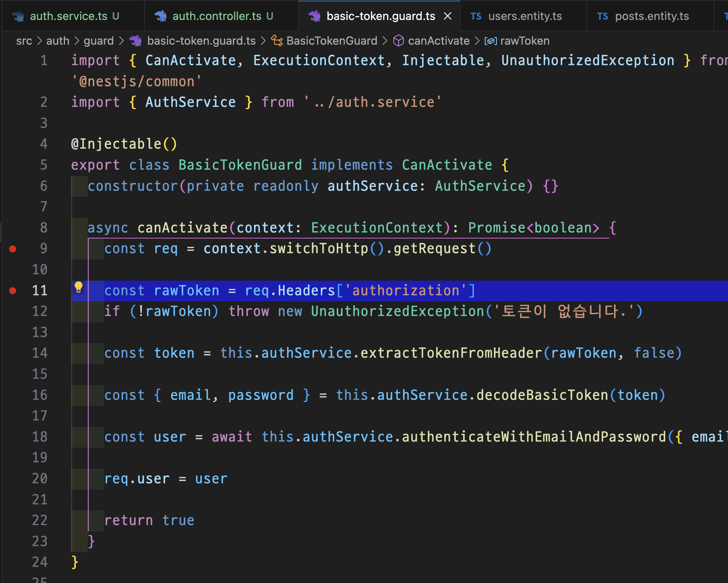Click authenticateWithEmailAndPassword on line 18
The height and width of the screenshot is (583, 728).
(x=534, y=437)
